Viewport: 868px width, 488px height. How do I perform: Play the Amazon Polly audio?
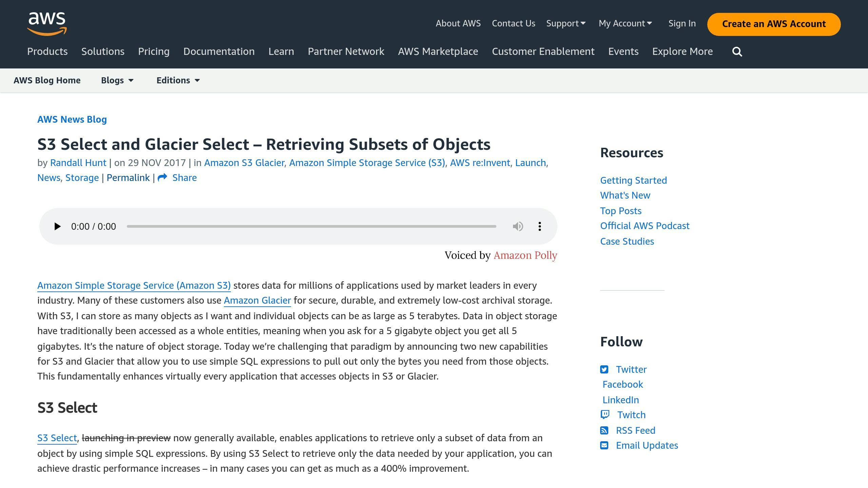(x=57, y=226)
